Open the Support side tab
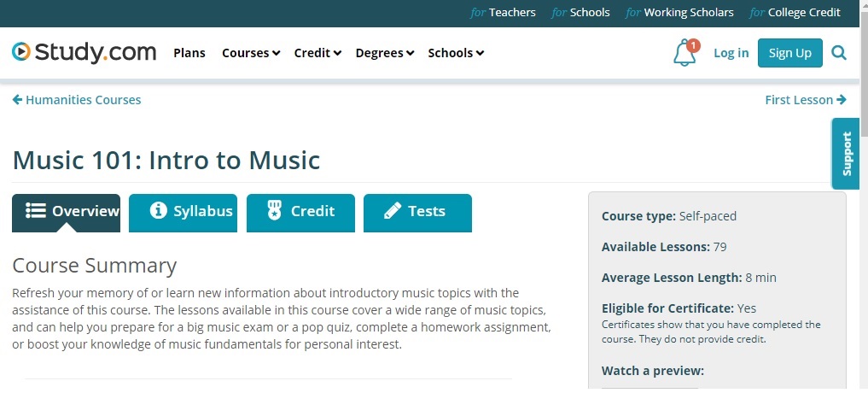 pos(846,154)
